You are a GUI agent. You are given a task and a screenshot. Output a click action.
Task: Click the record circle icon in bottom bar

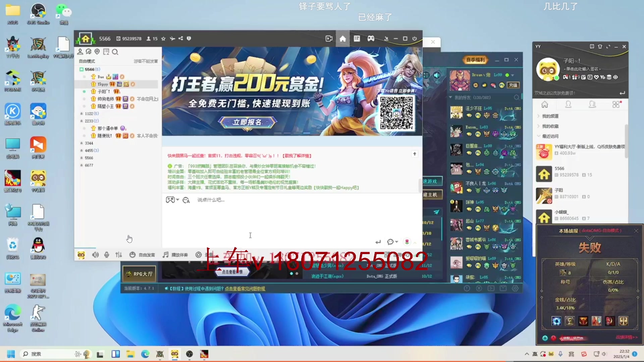point(199,255)
